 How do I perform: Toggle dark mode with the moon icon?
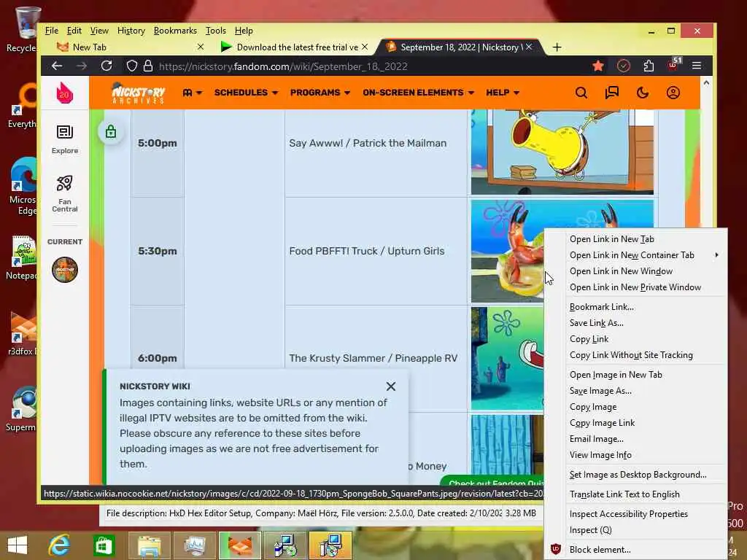click(x=643, y=93)
